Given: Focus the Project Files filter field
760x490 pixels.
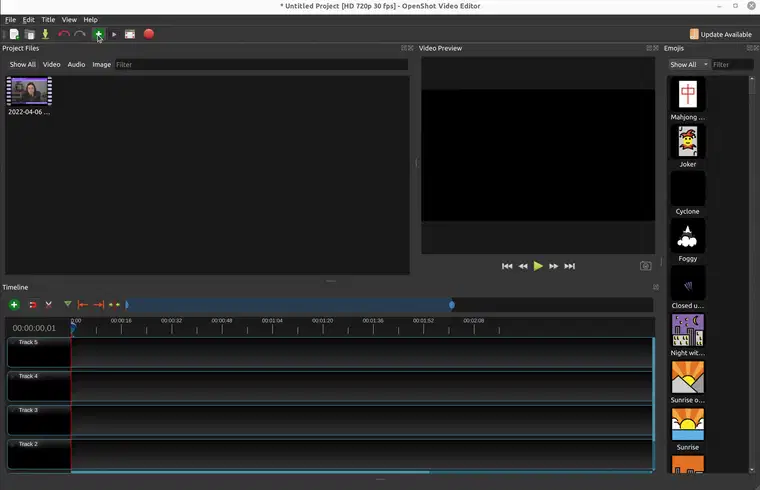Looking at the screenshot, I should (261, 64).
